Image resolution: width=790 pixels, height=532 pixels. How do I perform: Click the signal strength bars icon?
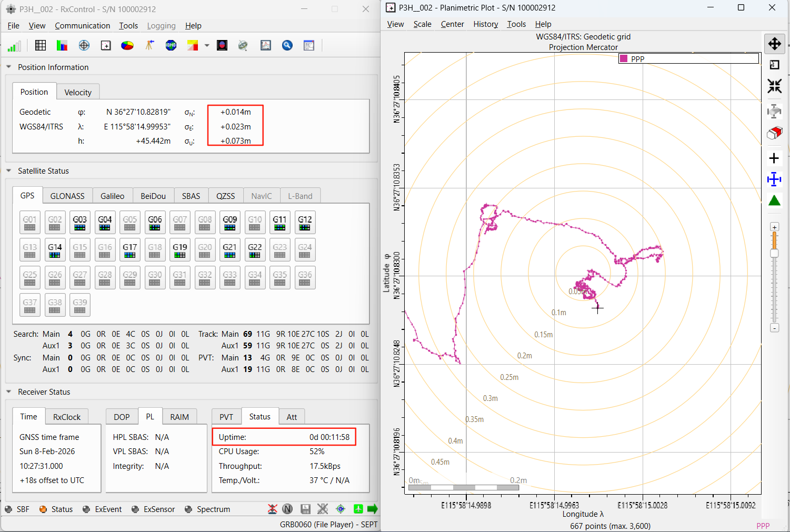14,46
